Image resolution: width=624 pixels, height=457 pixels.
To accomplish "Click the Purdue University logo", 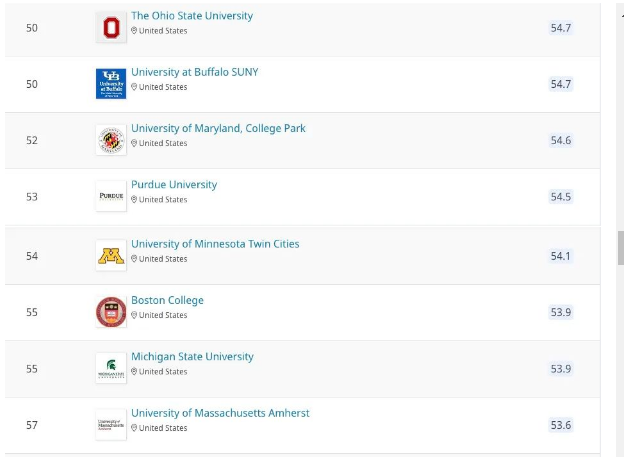I will pos(111,196).
